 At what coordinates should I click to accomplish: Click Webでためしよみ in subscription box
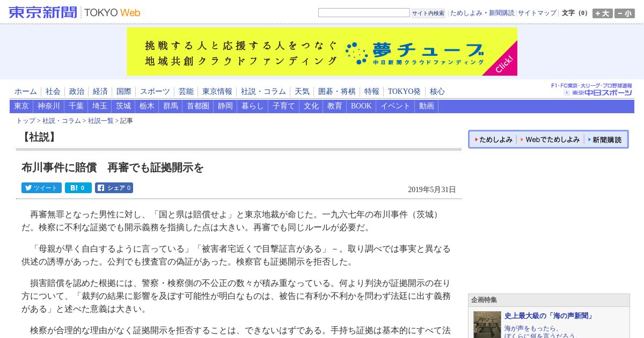pyautogui.click(x=550, y=139)
